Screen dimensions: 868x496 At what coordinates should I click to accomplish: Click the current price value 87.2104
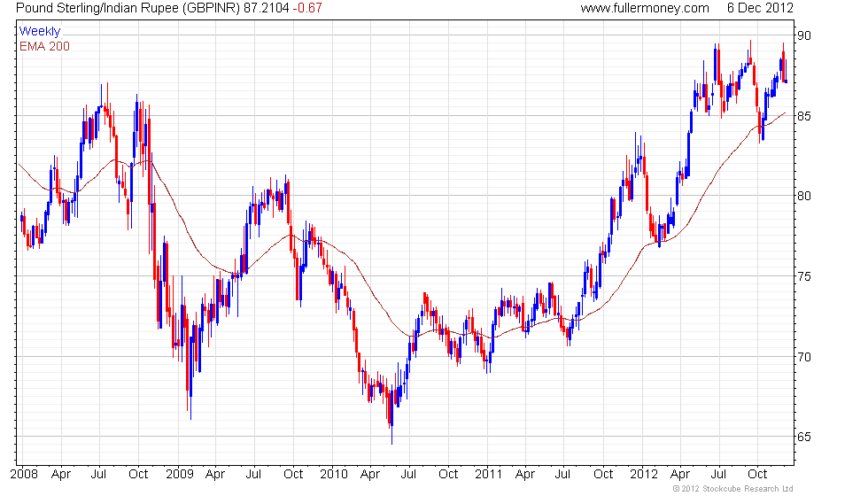click(x=267, y=8)
